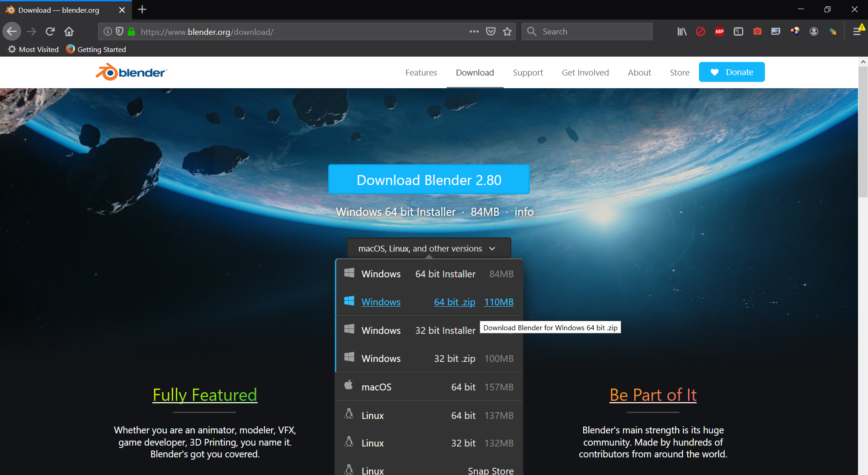This screenshot has height=475, width=868.
Task: Open the Adblock Plus ABP icon
Action: [x=719, y=32]
